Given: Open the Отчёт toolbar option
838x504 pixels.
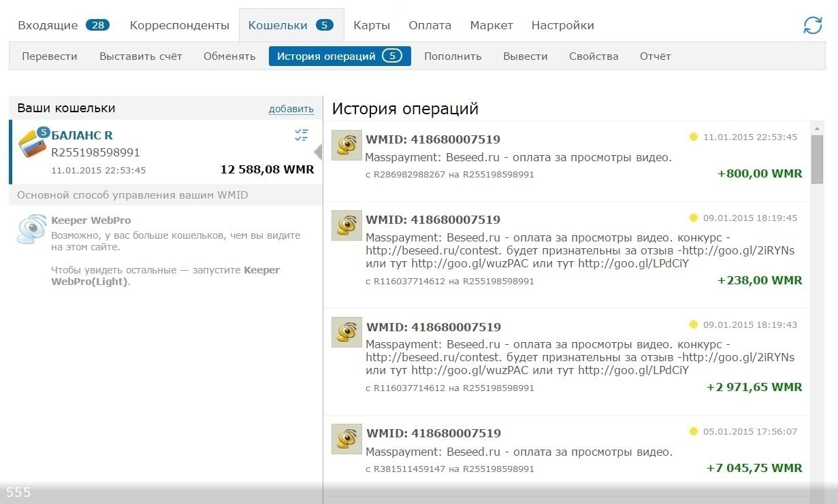Looking at the screenshot, I should click(655, 56).
